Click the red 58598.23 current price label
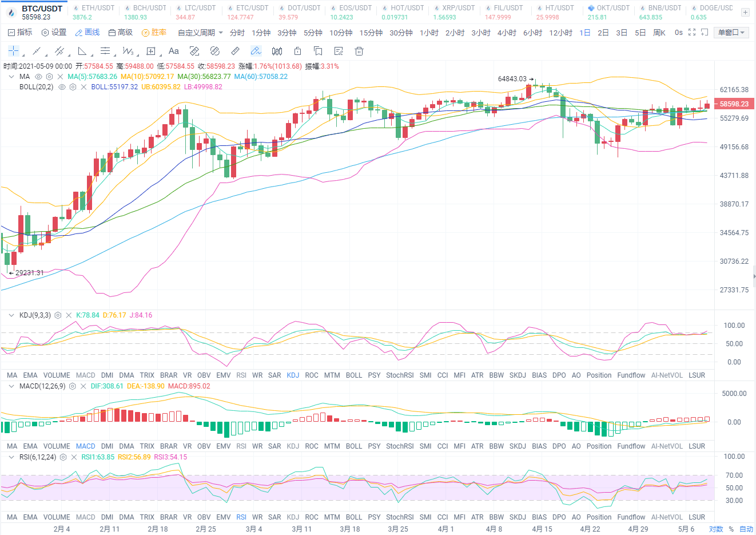 pos(734,104)
